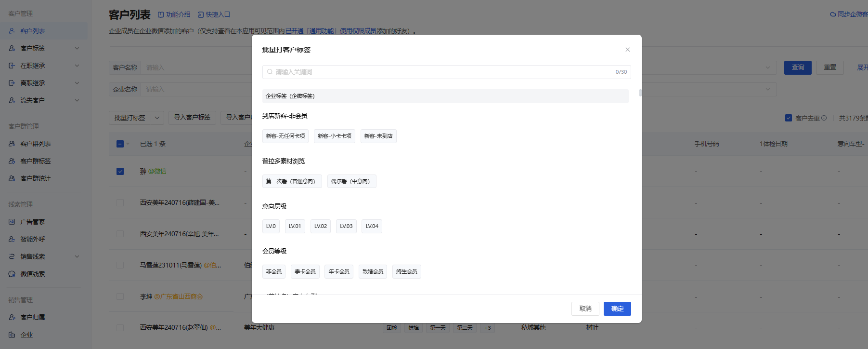Click the 重置 button

[x=830, y=67]
